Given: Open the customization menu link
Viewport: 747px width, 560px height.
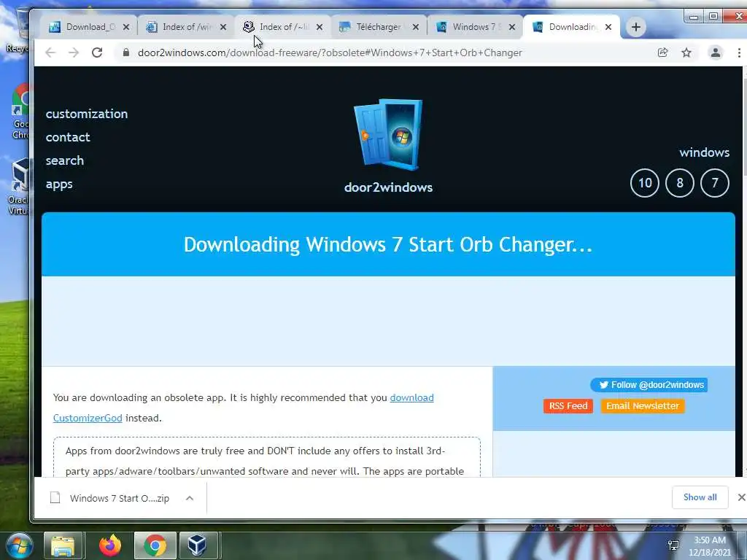Looking at the screenshot, I should pyautogui.click(x=87, y=114).
